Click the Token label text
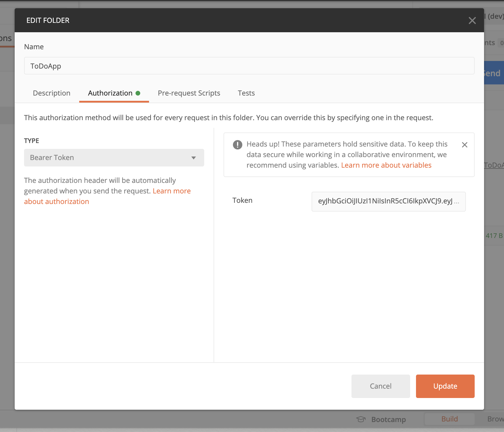Viewport: 504px width, 432px height. point(242,200)
